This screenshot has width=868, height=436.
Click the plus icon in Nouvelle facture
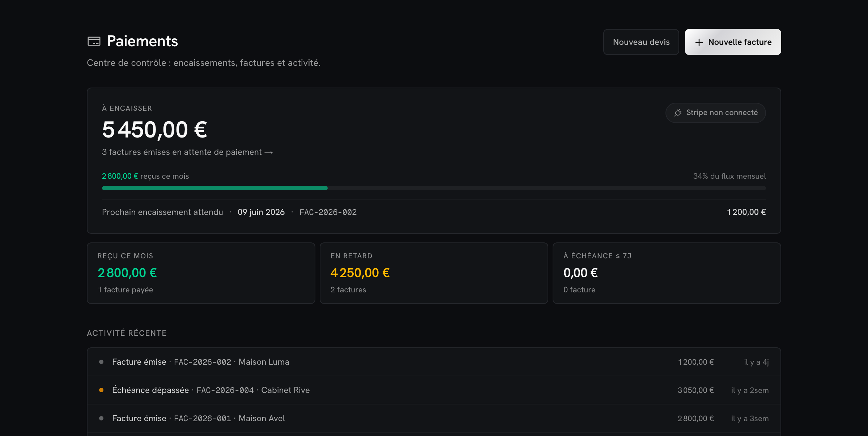[x=699, y=42]
